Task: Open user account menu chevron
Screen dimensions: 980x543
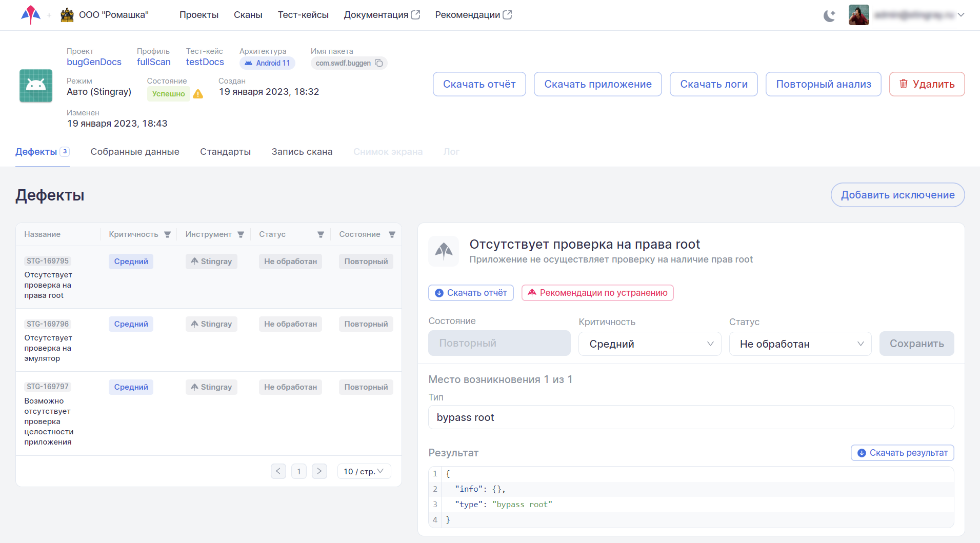Action: click(x=961, y=15)
